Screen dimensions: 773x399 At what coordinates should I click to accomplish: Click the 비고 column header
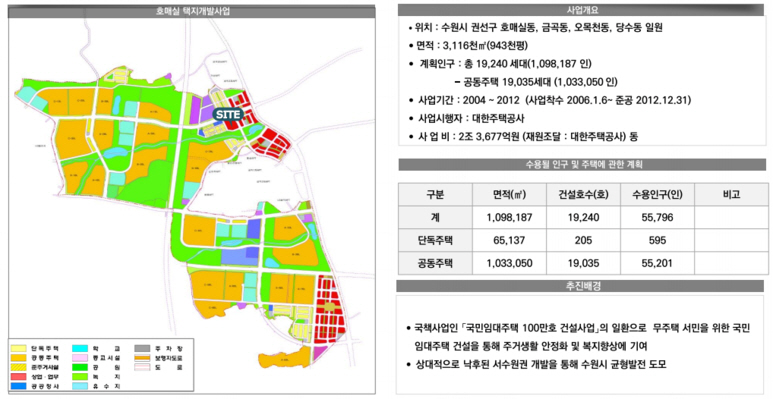[x=731, y=194]
